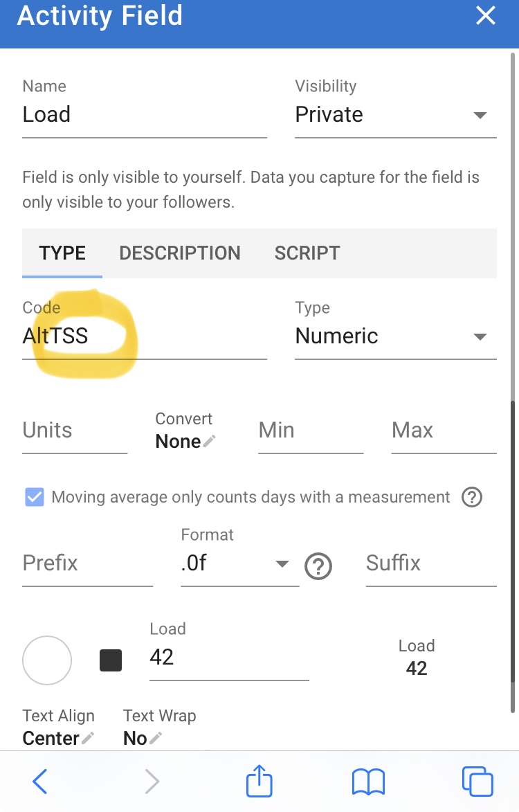Close the Activity Field dialog
The height and width of the screenshot is (812, 519).
click(x=485, y=15)
